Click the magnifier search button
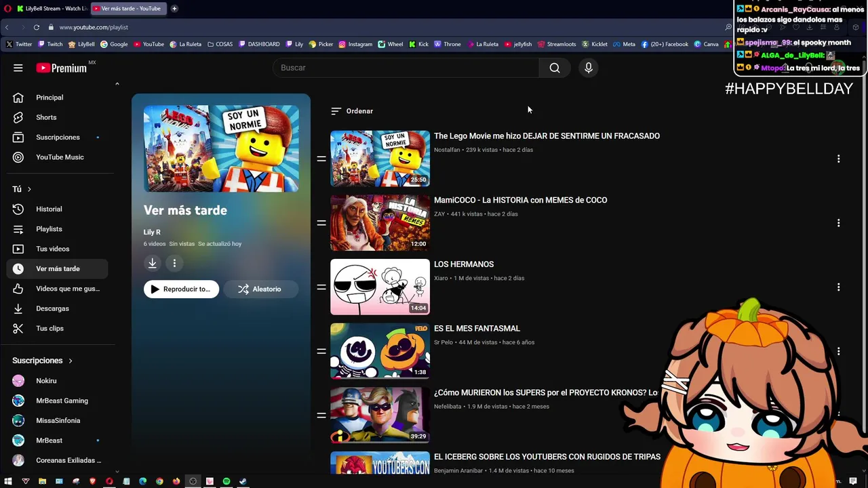This screenshot has height=488, width=868. pos(555,68)
